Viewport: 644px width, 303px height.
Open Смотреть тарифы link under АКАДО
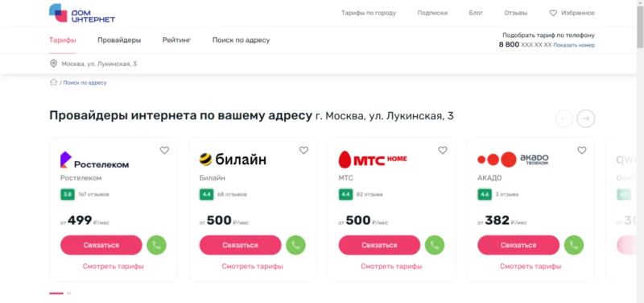530,267
